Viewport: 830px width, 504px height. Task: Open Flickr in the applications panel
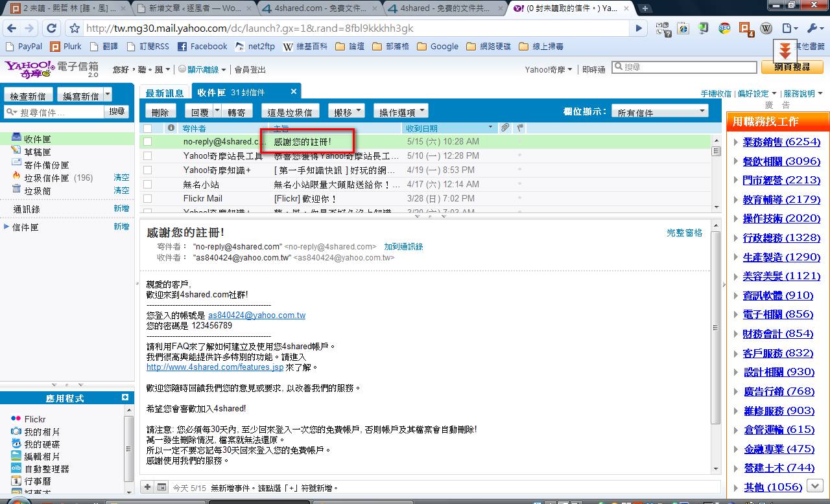[29, 419]
